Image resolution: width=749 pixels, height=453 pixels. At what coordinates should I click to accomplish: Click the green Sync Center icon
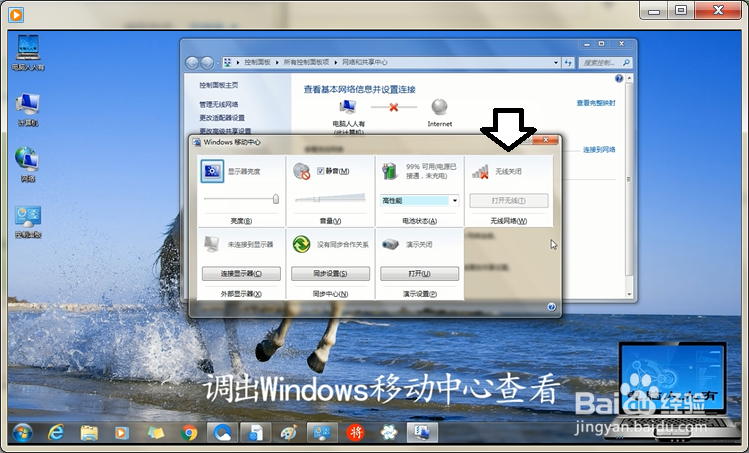(x=301, y=244)
